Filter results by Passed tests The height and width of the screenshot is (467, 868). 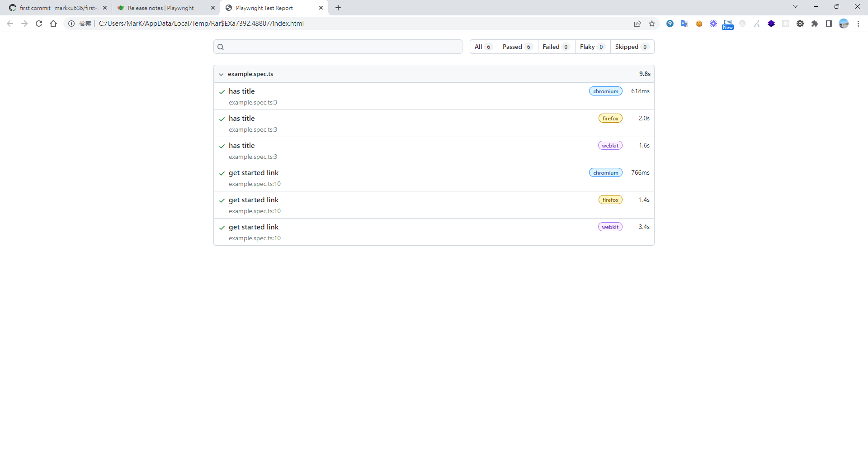[x=517, y=47]
